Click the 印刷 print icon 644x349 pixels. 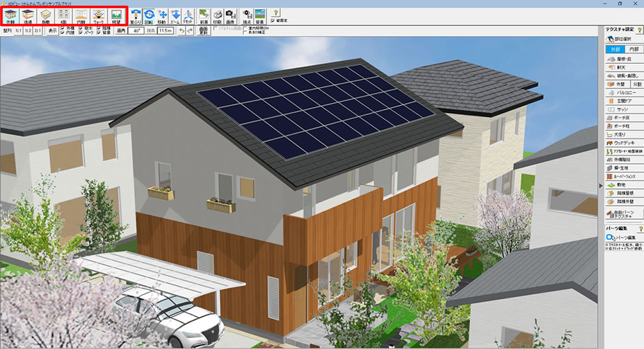click(x=217, y=17)
